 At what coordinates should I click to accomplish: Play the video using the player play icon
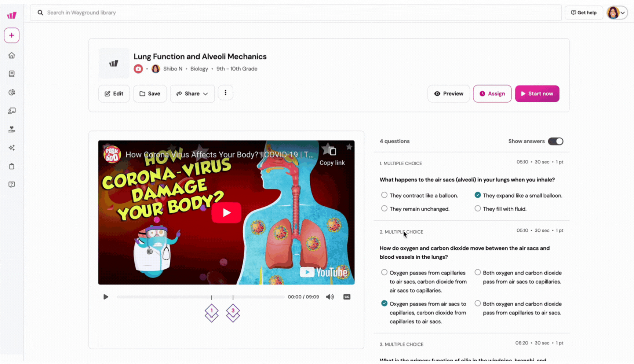(x=106, y=297)
